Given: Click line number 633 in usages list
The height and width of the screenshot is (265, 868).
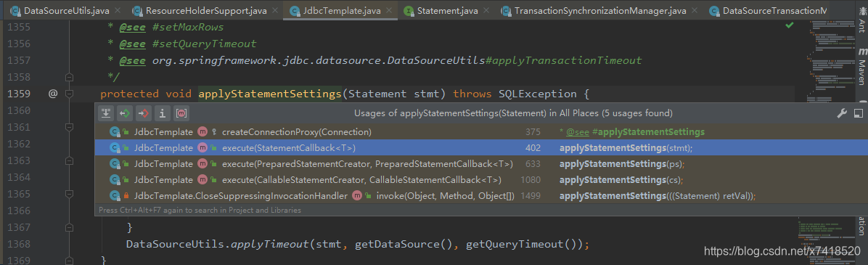Looking at the screenshot, I should [x=533, y=164].
